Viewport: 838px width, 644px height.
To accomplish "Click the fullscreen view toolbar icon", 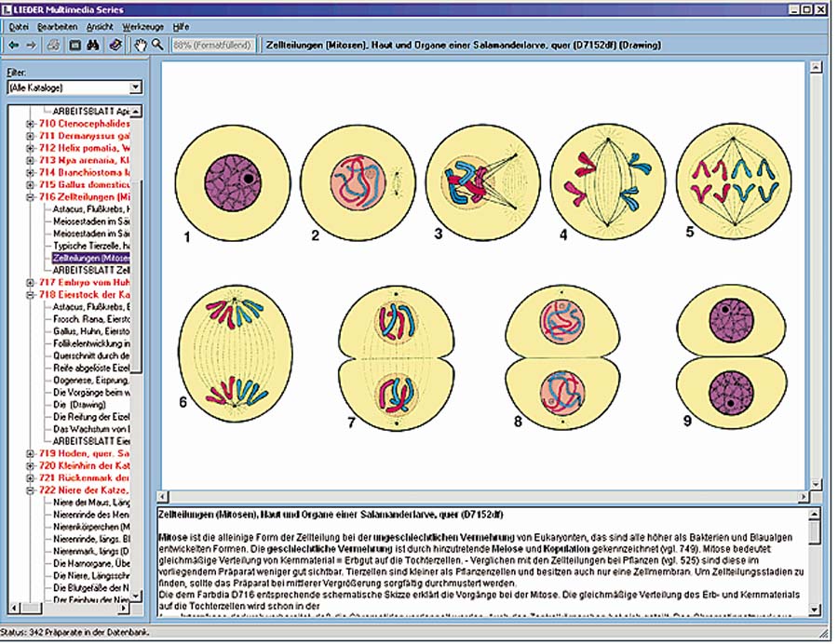I will click(x=74, y=46).
